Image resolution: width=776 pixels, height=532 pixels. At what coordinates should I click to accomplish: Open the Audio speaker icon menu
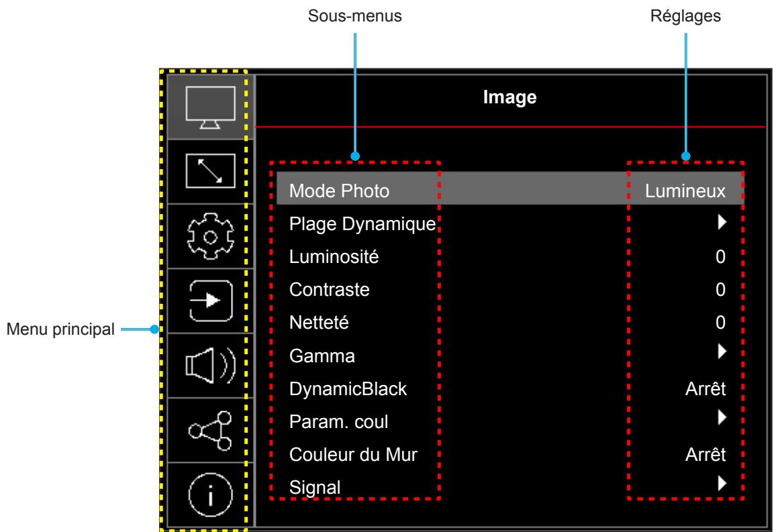[x=211, y=366]
